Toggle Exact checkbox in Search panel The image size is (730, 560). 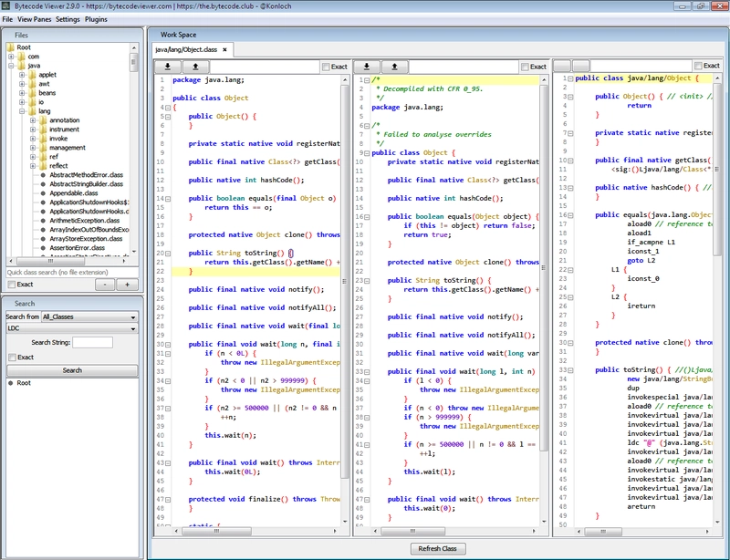12,358
